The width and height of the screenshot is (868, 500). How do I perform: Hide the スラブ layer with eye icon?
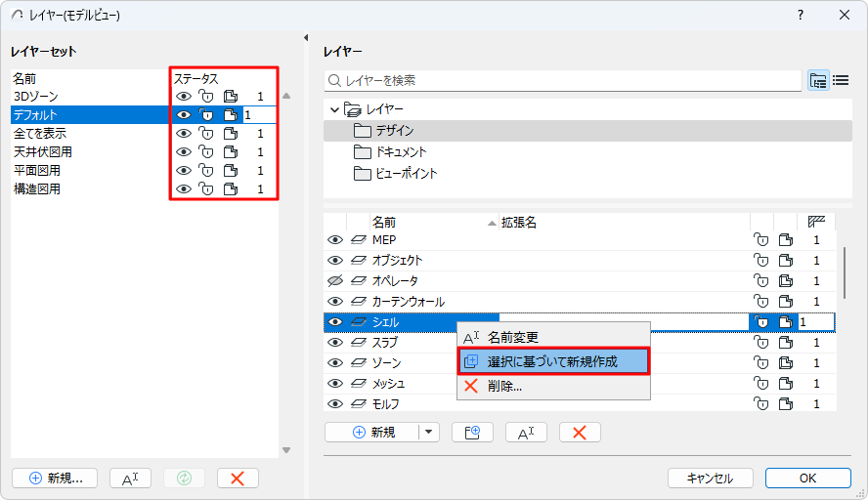point(335,343)
